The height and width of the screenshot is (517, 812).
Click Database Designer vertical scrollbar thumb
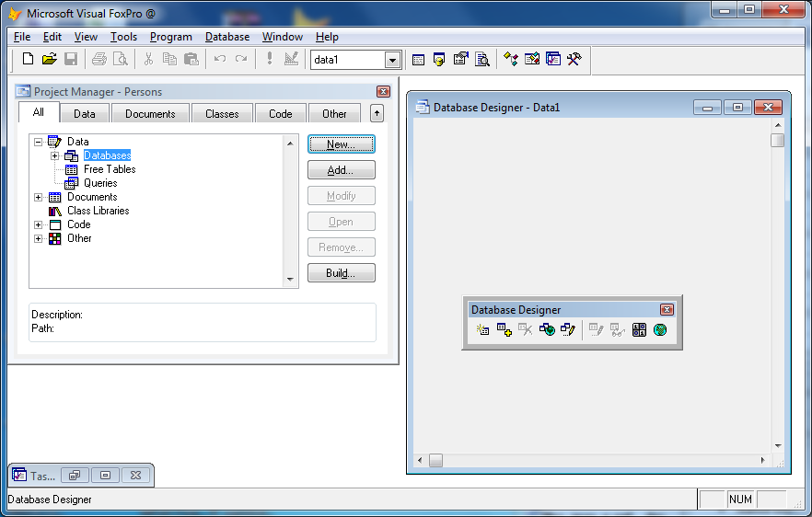click(x=777, y=140)
